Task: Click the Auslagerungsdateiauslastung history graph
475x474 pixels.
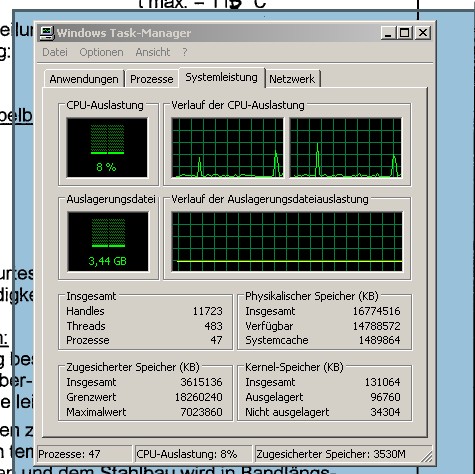Action: [x=287, y=241]
